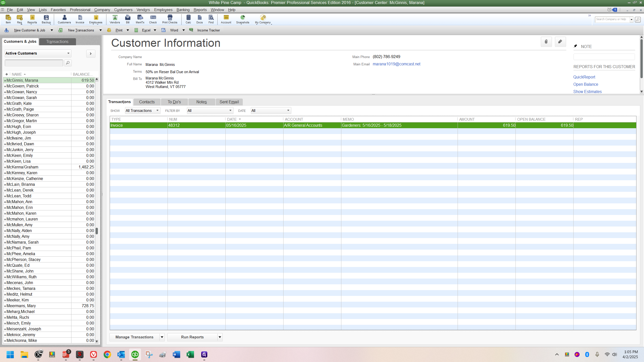
Task: Expand the Word dropdown arrow
Action: 184,30
